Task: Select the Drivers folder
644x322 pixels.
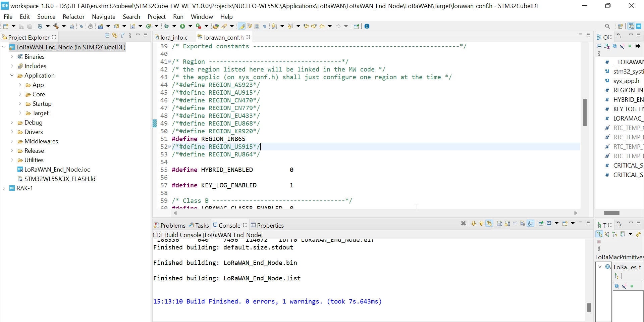Action: 30,132
